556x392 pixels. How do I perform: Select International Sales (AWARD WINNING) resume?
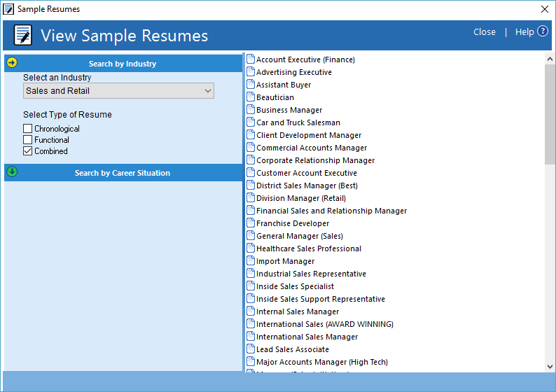pos(324,324)
